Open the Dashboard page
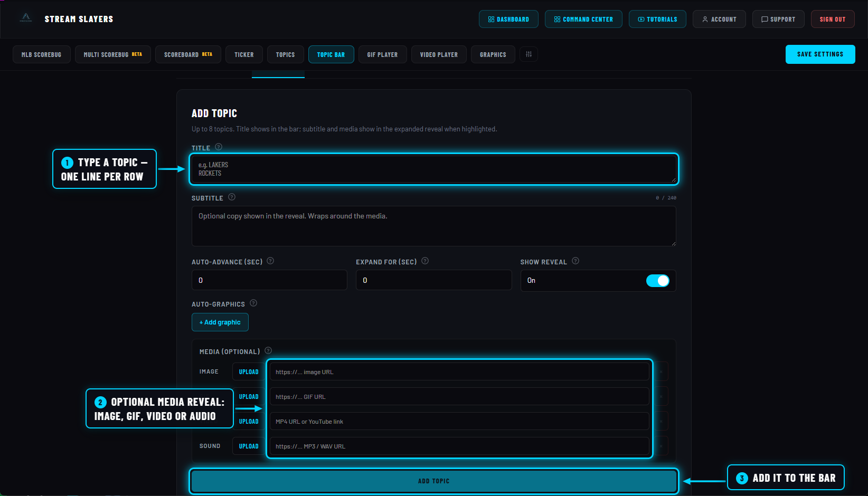 click(508, 19)
